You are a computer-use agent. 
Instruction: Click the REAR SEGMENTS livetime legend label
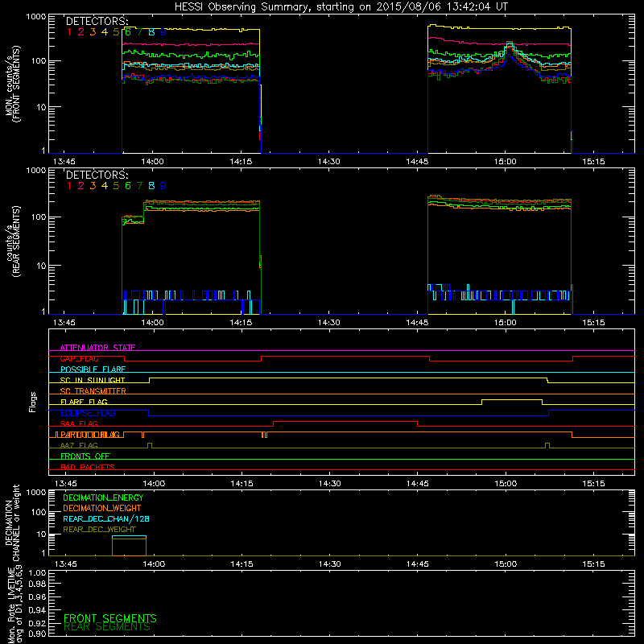tap(107, 627)
